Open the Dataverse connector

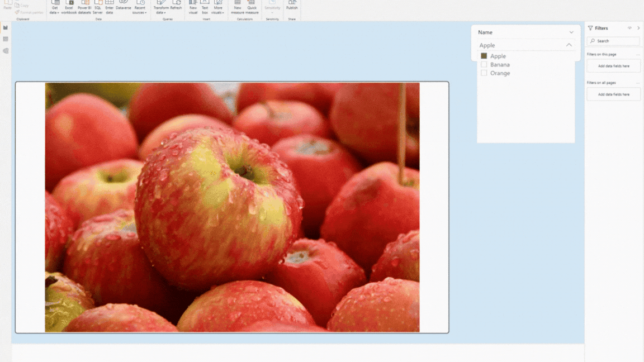point(123,6)
